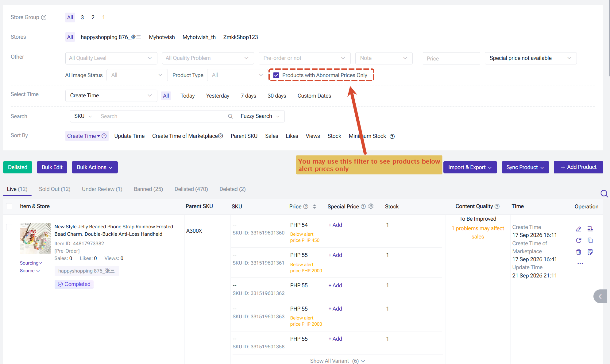
Task: Tick the select-all checkbox in table header
Action: click(x=9, y=206)
